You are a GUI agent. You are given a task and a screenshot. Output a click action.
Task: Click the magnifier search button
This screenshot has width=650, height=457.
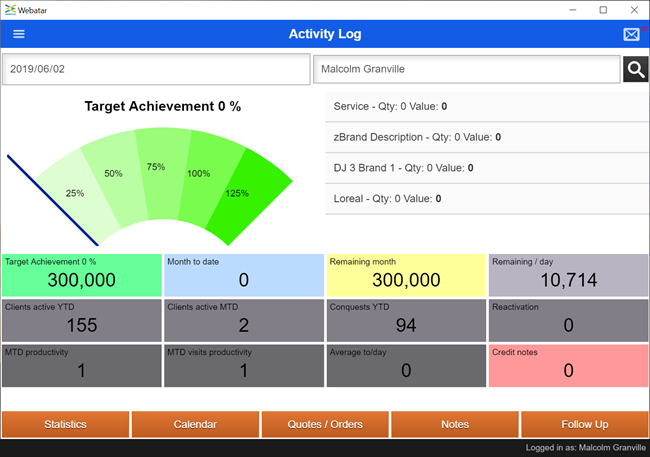635,69
